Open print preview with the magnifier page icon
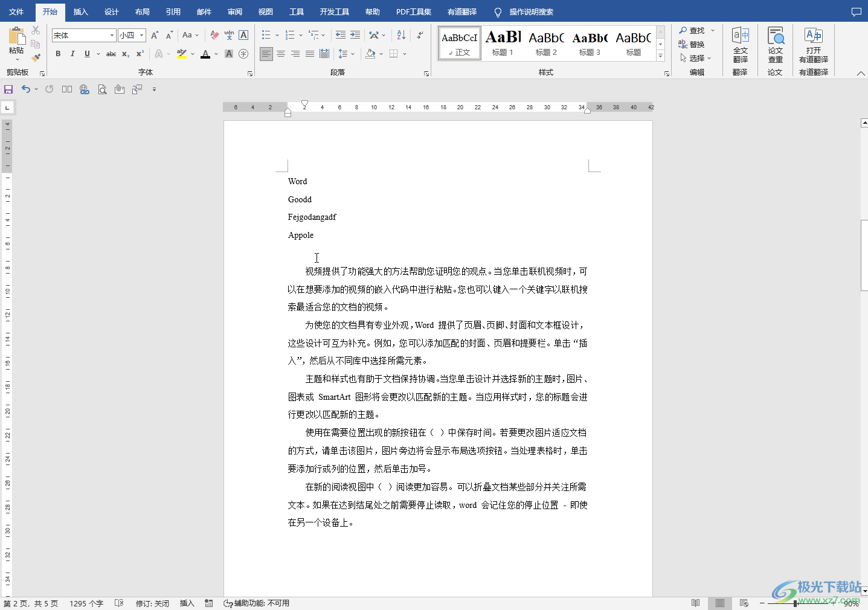Screen dimensions: 868x610 click(x=102, y=89)
